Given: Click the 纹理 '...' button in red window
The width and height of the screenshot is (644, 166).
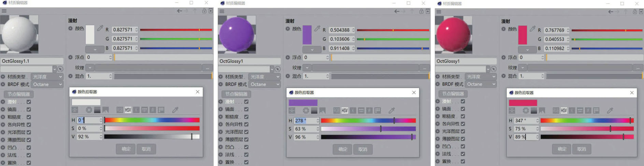Looking at the screenshot, I should tap(639, 68).
